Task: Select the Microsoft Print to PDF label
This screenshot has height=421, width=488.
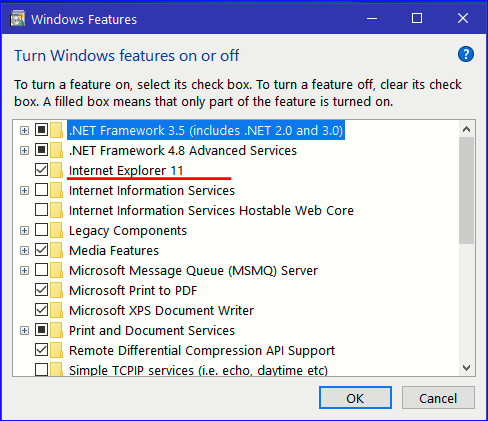Action: 133,291
